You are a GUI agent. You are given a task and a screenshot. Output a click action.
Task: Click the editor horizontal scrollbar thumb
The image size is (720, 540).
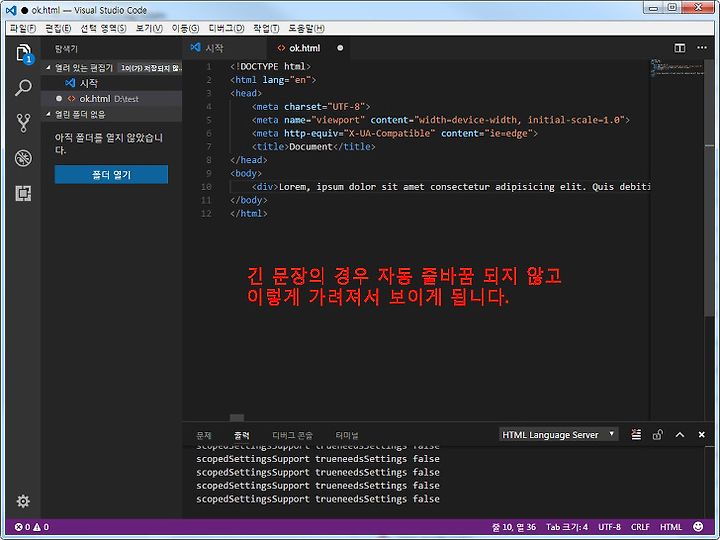click(237, 418)
